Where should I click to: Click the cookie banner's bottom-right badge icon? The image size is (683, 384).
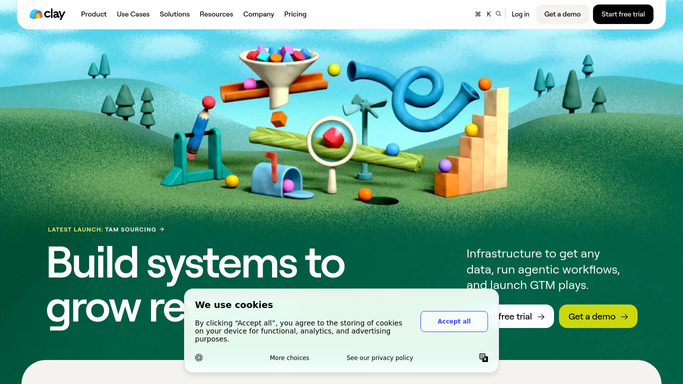484,357
